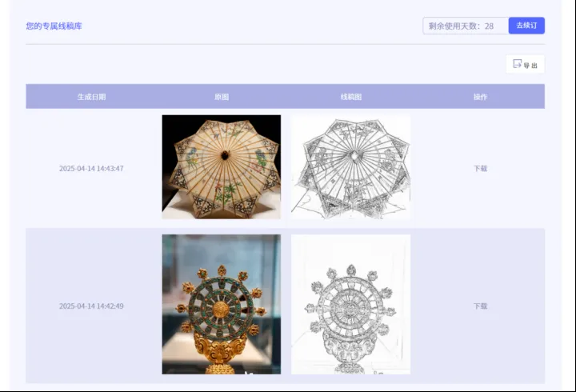The width and height of the screenshot is (576, 392).
Task: Open the dharma wheel line-art sketch
Action: click(351, 304)
